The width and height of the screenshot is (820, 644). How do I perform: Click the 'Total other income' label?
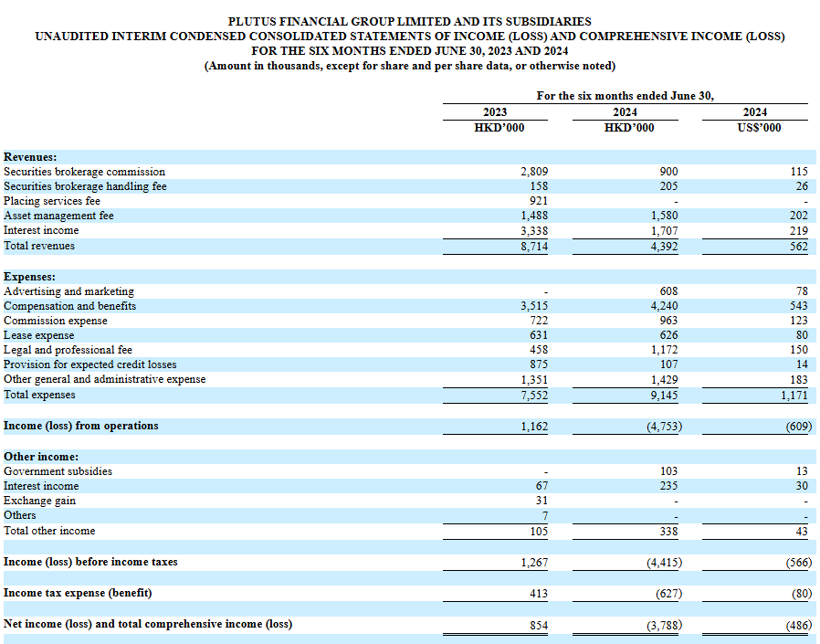tap(49, 531)
